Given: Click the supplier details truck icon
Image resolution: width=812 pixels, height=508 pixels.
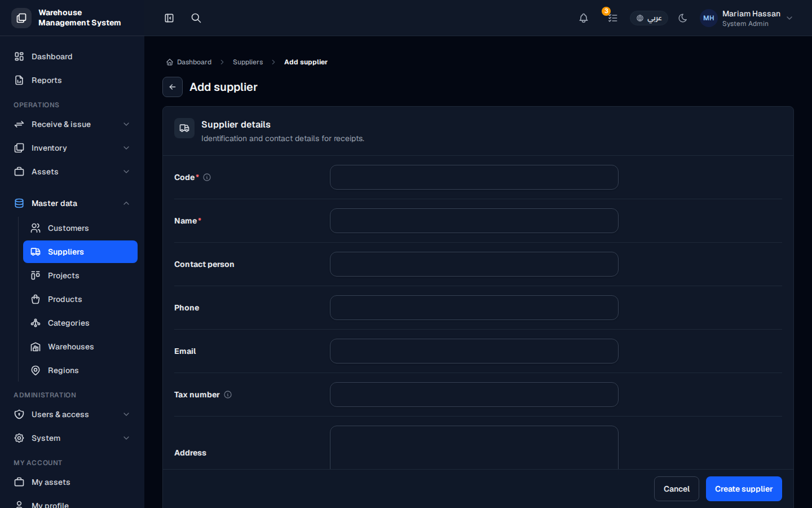Looking at the screenshot, I should (184, 128).
